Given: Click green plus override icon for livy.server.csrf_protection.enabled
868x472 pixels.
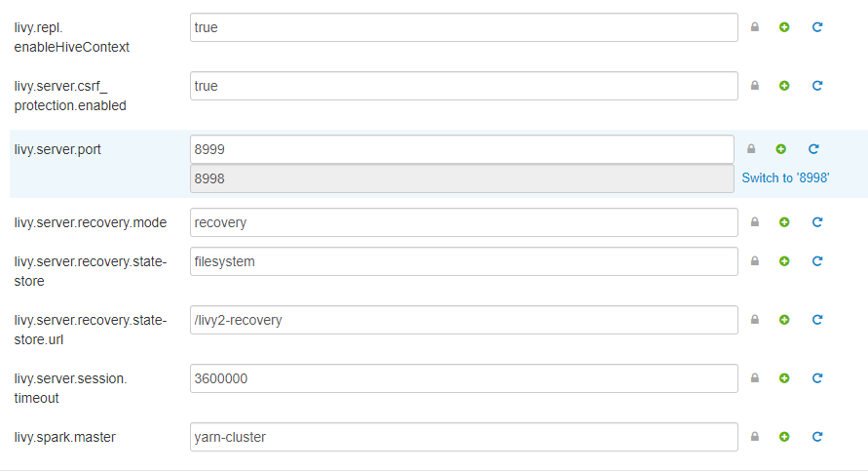Looking at the screenshot, I should point(784,86).
